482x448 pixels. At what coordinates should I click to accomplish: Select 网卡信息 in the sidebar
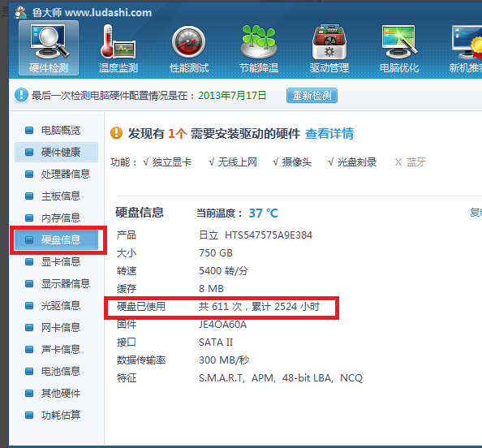(56, 327)
